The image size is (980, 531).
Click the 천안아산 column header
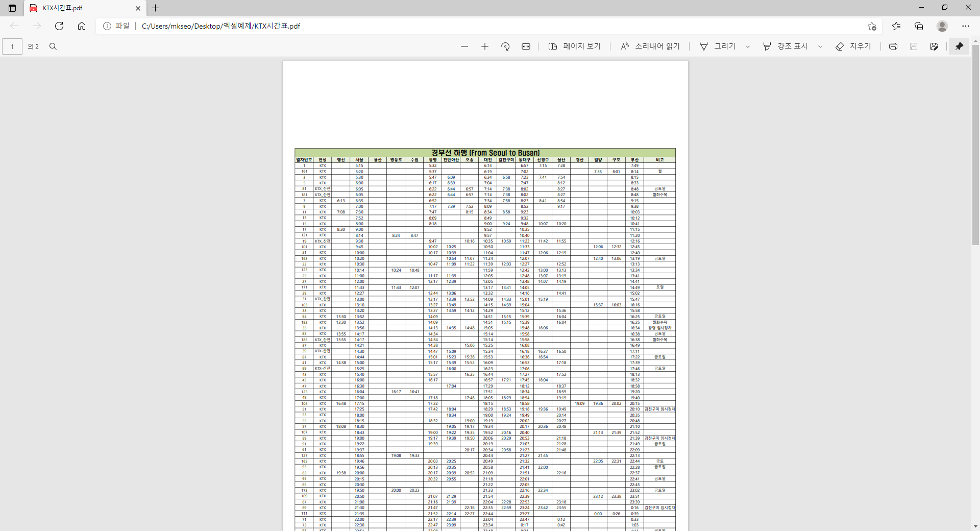(x=451, y=160)
